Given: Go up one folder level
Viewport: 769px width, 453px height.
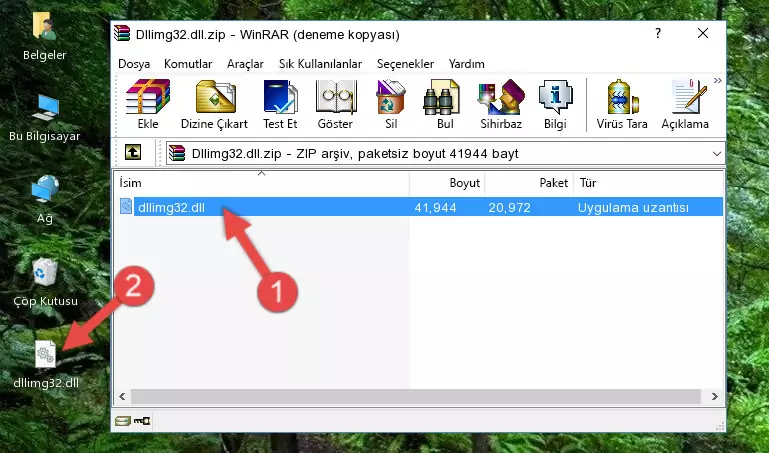Looking at the screenshot, I should tap(133, 152).
